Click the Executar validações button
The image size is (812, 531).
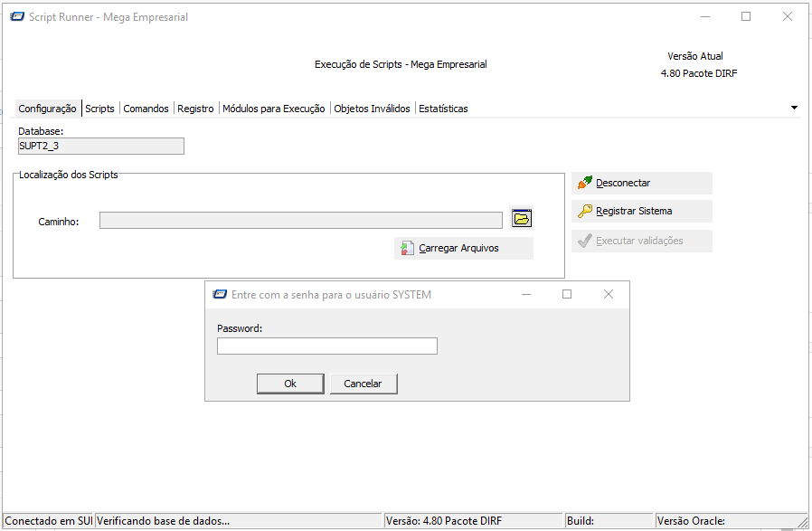tap(642, 241)
